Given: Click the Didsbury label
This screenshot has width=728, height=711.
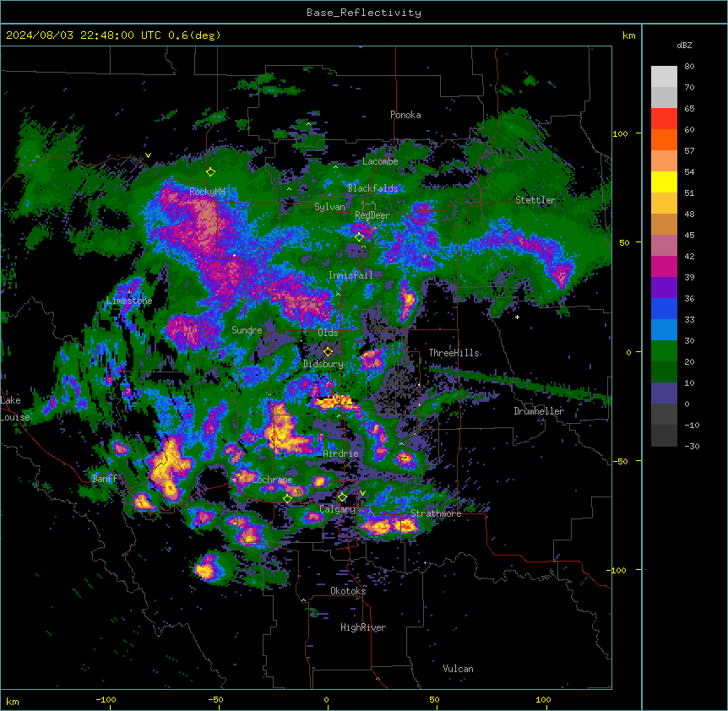Looking at the screenshot, I should 323,364.
